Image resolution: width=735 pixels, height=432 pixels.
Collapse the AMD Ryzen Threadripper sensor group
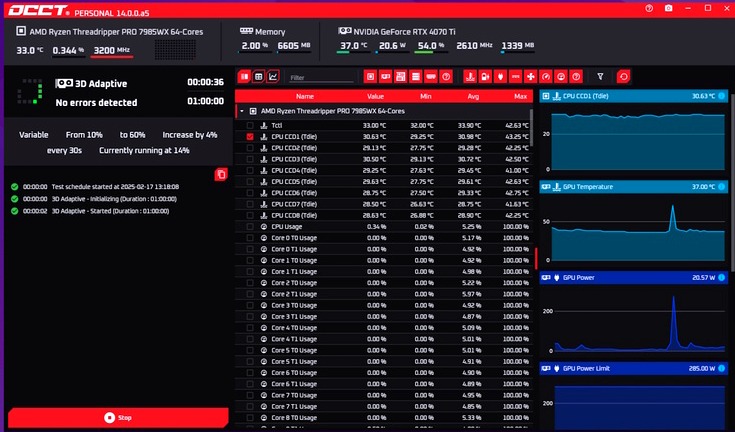pos(240,110)
